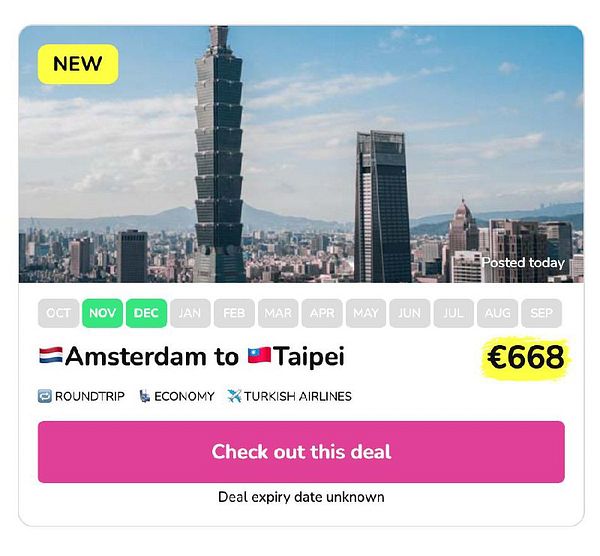Click the economy seat icon

144,396
